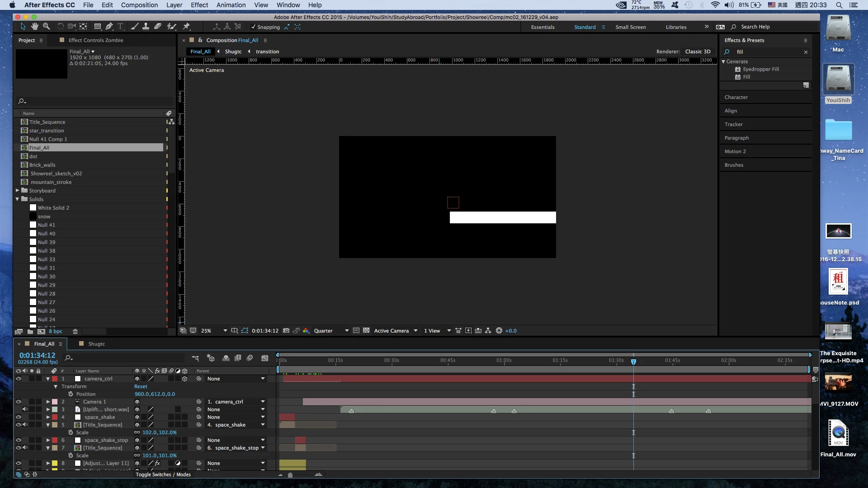Screen dimensions: 868x488
Task: Select the Clone Stamp tool
Action: click(x=146, y=27)
